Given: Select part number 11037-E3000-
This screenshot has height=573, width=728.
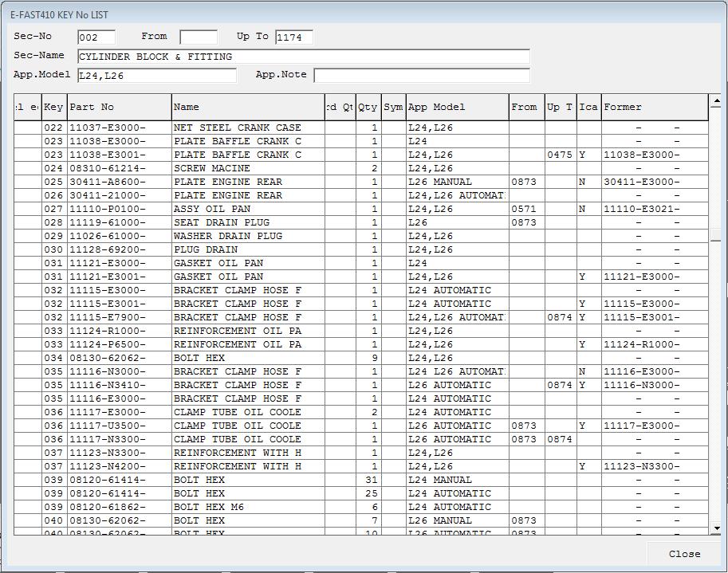Looking at the screenshot, I should click(x=120, y=128).
